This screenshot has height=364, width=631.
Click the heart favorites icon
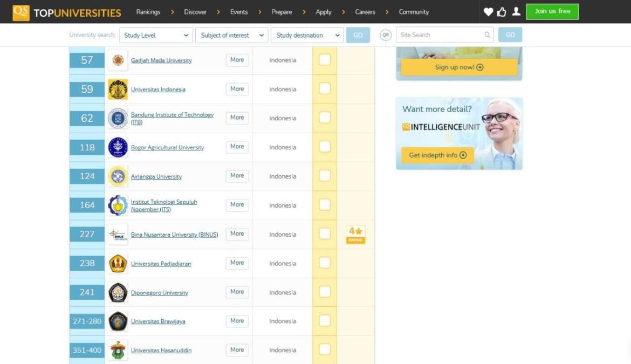click(x=488, y=12)
